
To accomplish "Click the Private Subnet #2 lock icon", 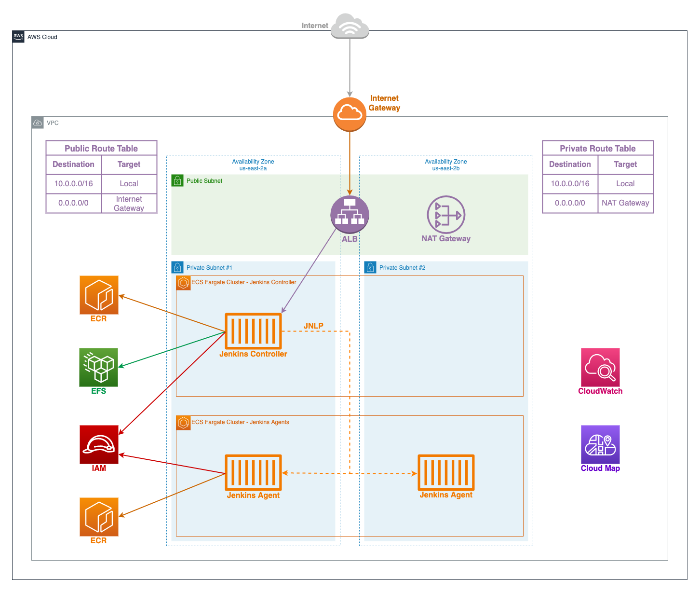I will (x=370, y=267).
